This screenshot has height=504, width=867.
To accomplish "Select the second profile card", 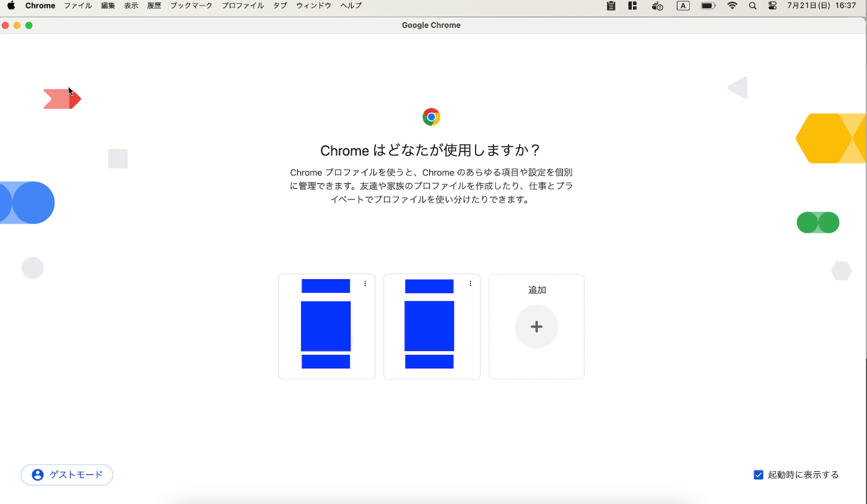I will 432,326.
